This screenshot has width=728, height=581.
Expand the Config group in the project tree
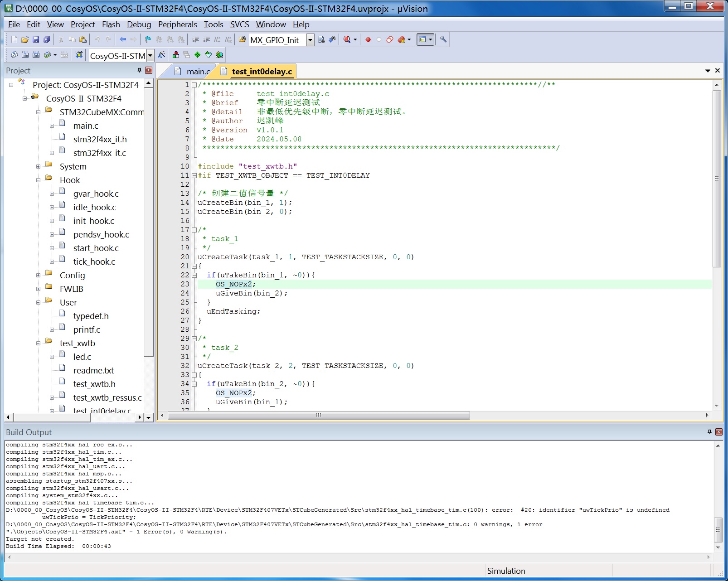39,276
